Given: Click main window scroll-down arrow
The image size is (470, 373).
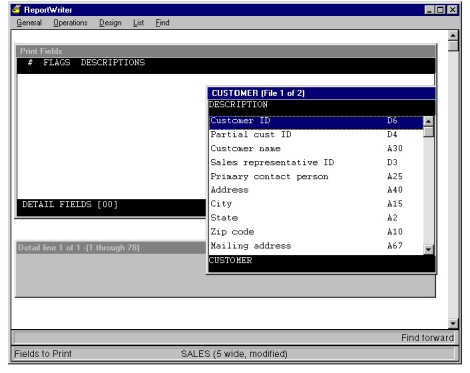Looking at the screenshot, I should (x=453, y=323).
